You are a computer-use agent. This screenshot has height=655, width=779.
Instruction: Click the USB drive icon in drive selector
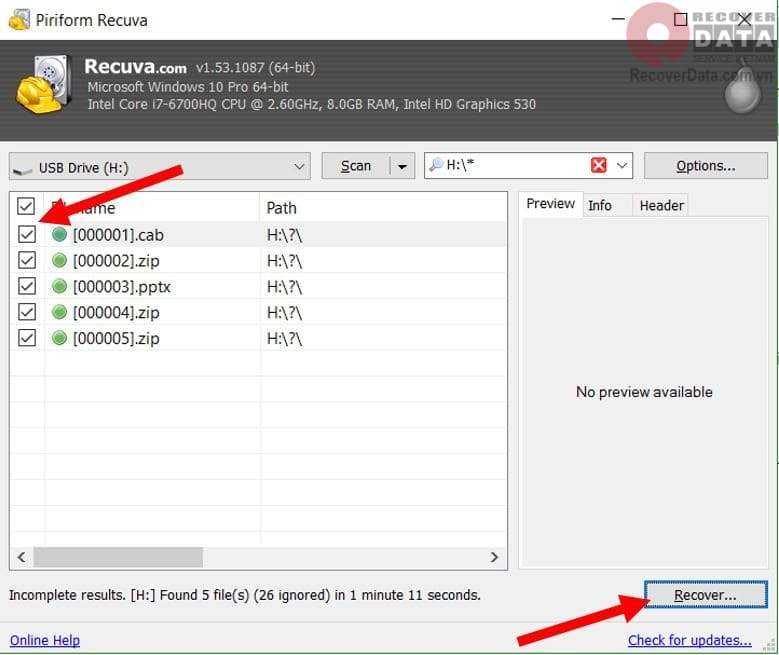click(x=23, y=170)
